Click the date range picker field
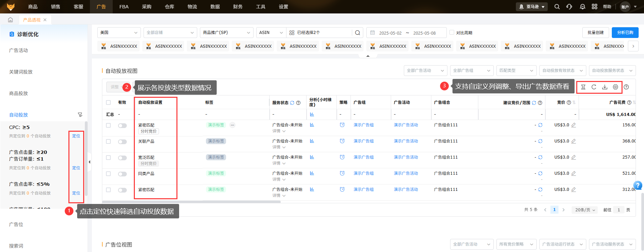644x252 pixels. pos(407,33)
